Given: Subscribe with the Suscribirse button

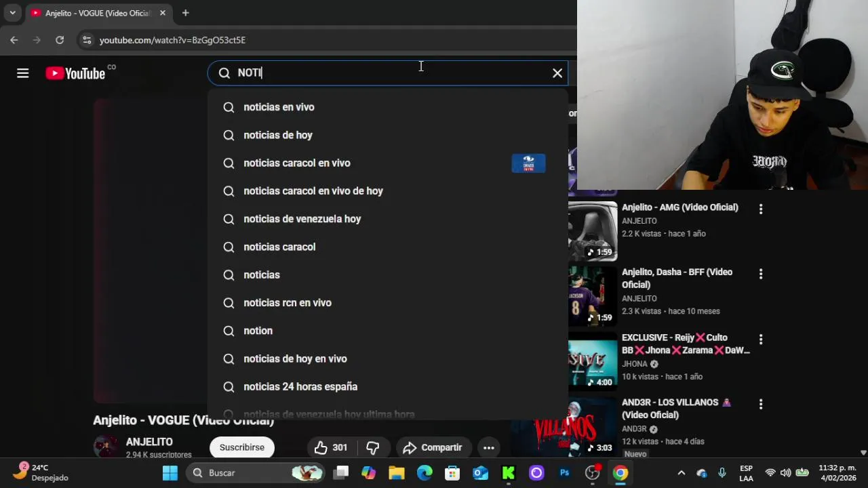Looking at the screenshot, I should tap(242, 447).
